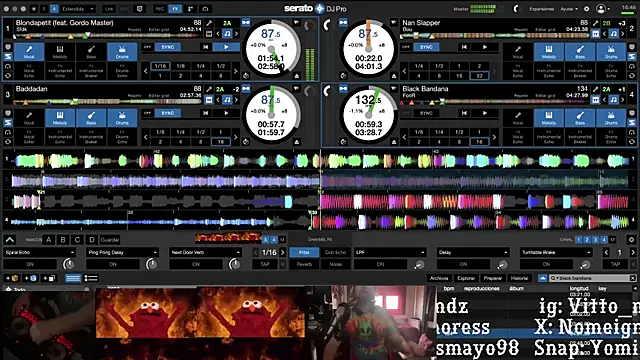Toggle LPF effect ON
Image resolution: width=640 pixels, height=360 pixels.
tap(380, 264)
